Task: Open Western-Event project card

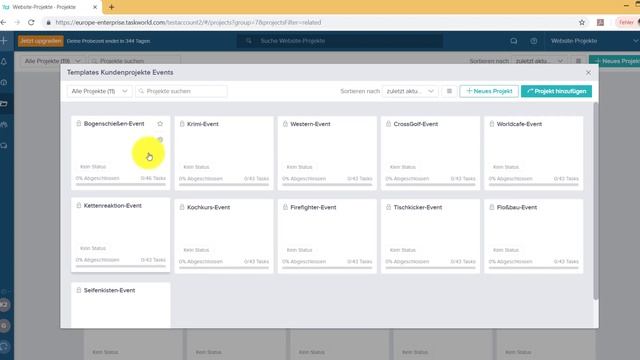Action: tap(327, 153)
